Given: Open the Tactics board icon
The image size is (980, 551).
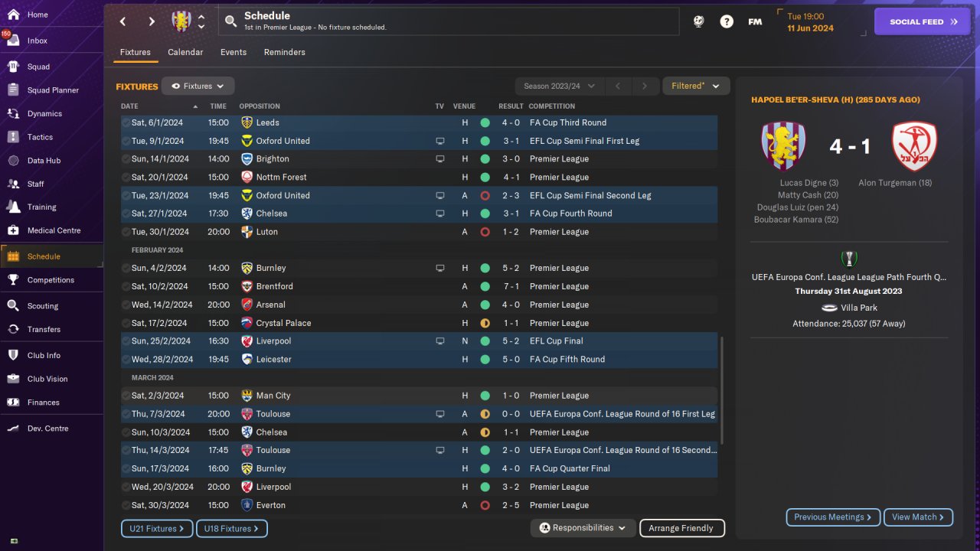Looking at the screenshot, I should pyautogui.click(x=13, y=137).
